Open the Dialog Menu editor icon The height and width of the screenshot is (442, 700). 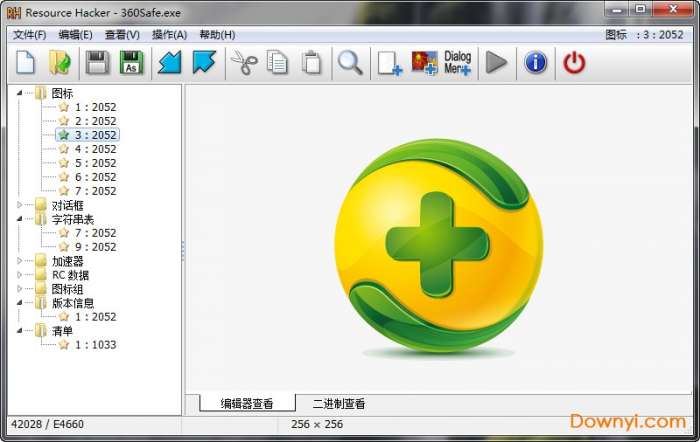point(458,63)
